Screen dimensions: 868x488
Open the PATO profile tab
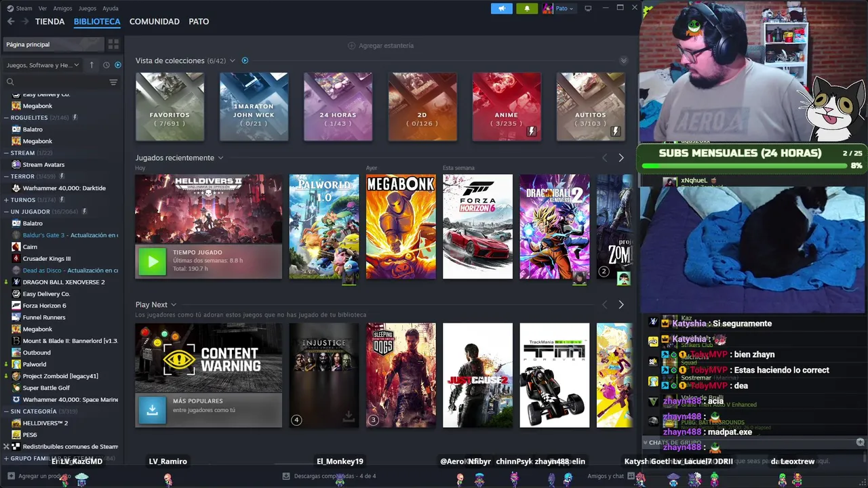(199, 22)
